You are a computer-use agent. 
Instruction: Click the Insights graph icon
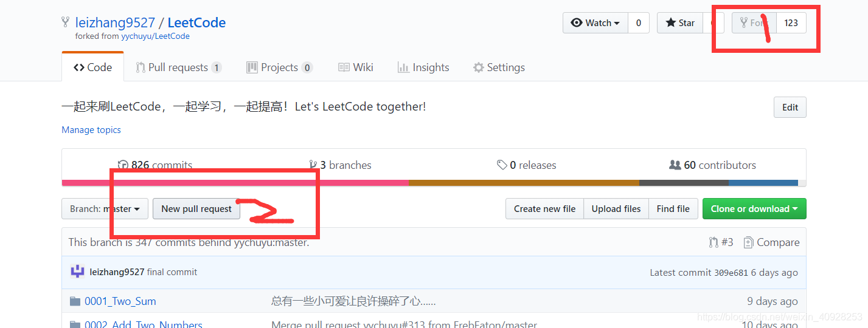pos(403,67)
